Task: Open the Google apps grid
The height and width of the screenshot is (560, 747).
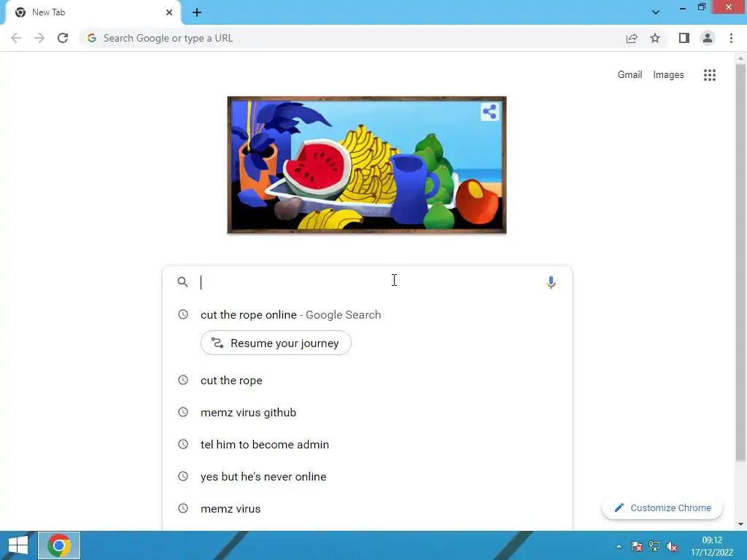Action: click(x=709, y=75)
